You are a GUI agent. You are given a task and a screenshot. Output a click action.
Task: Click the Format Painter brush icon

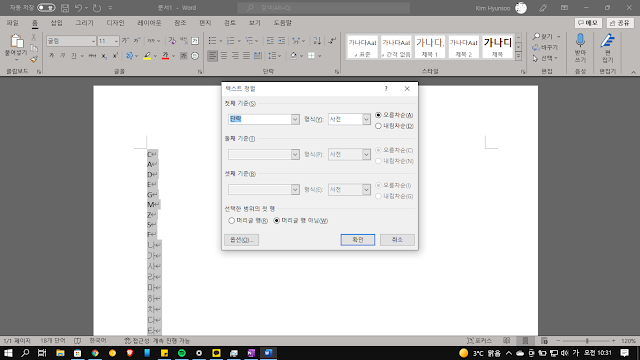pos(34,60)
